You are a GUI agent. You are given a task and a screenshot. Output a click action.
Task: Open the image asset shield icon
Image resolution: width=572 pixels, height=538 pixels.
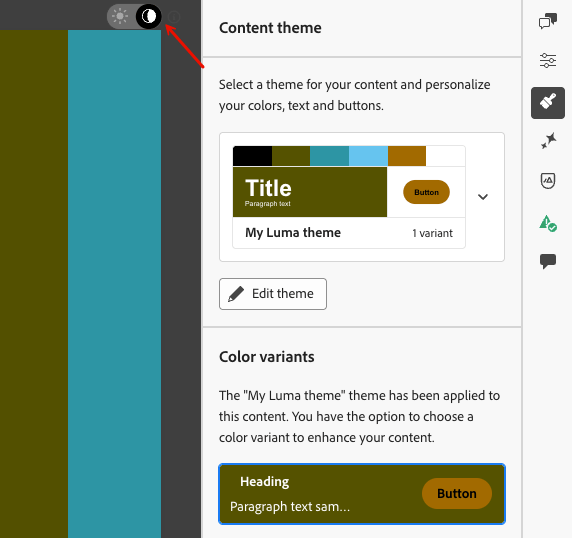[x=548, y=181]
